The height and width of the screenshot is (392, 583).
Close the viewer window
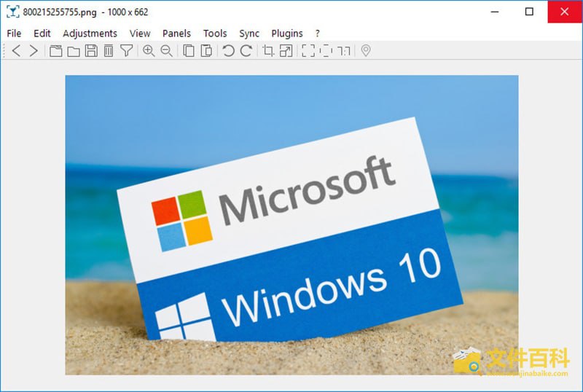pyautogui.click(x=564, y=12)
